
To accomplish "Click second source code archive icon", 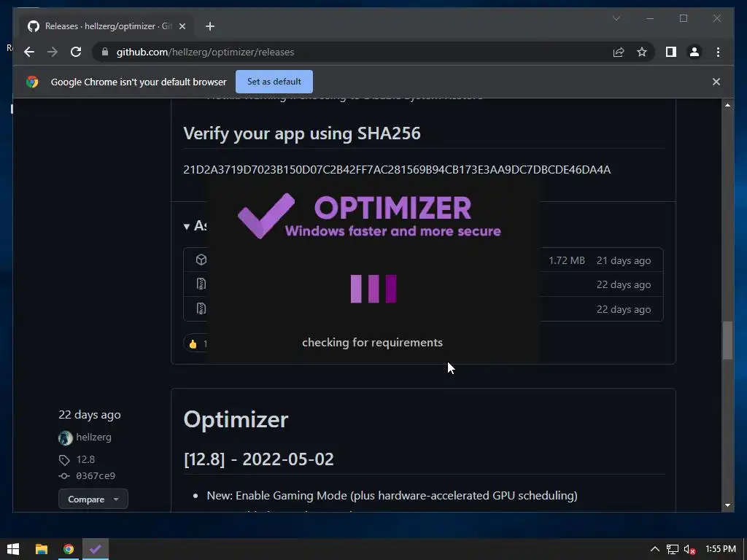I will pos(201,308).
